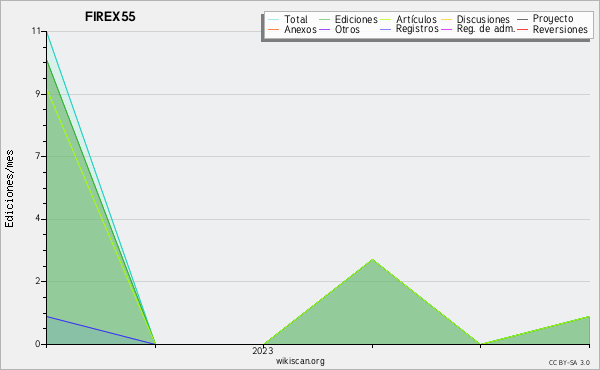Image resolution: width=600 pixels, height=370 pixels.
Task: Click the wikiscan.org caption
Action: tap(300, 361)
